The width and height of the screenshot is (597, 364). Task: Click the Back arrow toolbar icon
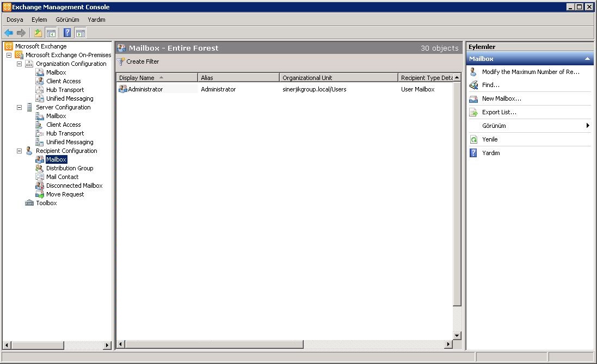click(8, 33)
